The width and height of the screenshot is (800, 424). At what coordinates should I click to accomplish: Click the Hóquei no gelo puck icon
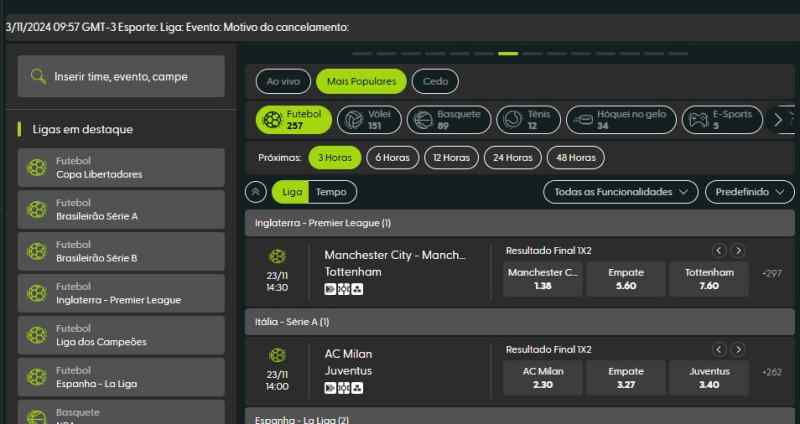(584, 120)
